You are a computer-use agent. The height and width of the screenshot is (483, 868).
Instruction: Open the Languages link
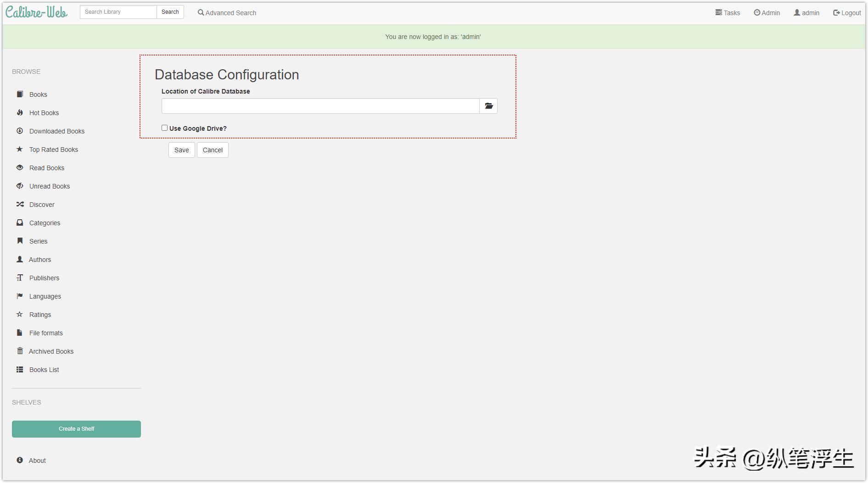[x=45, y=296]
